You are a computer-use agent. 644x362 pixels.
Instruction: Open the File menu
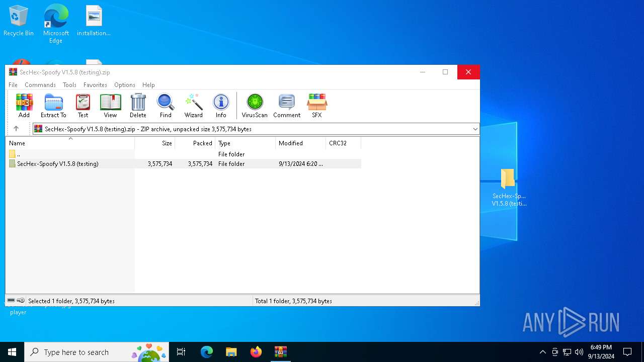coord(13,85)
